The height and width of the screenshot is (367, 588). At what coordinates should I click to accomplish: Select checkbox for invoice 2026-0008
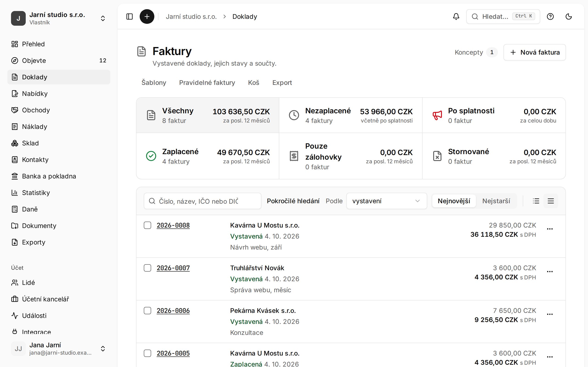click(x=147, y=225)
